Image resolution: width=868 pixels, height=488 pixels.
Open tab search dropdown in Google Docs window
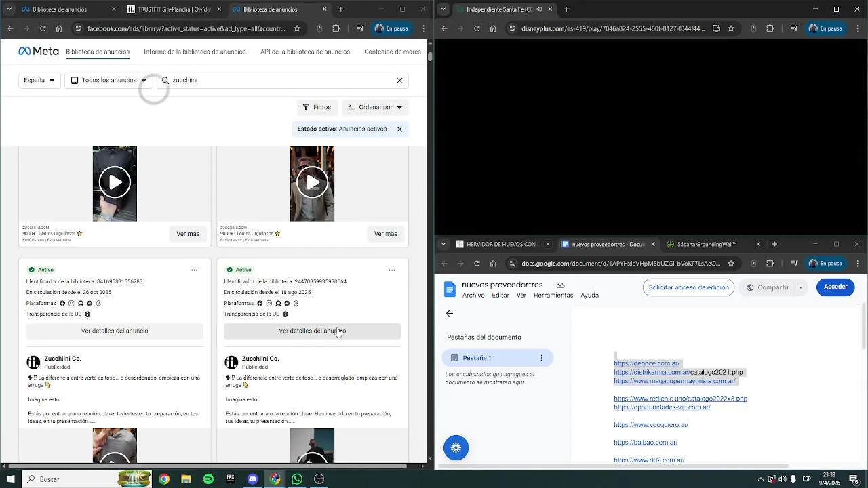tap(443, 244)
